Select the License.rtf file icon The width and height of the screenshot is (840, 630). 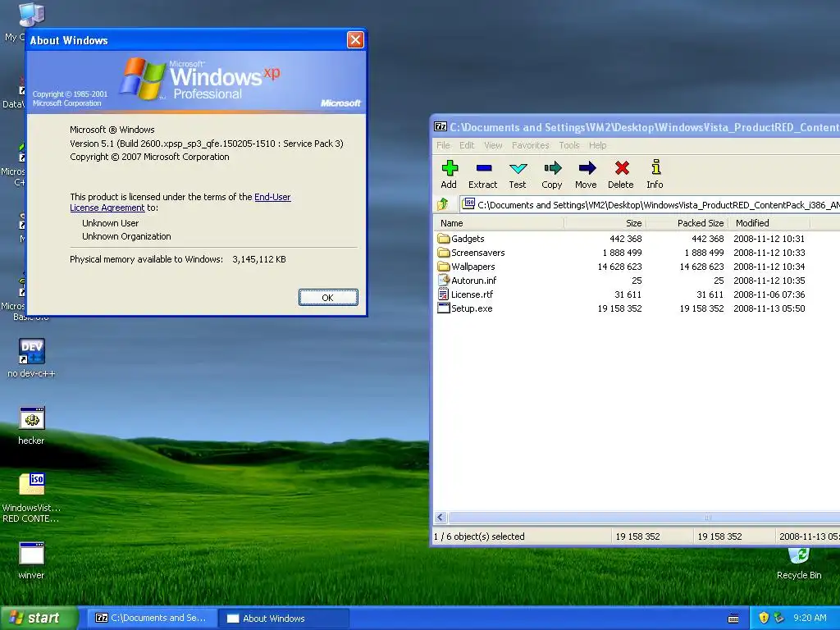pos(444,294)
